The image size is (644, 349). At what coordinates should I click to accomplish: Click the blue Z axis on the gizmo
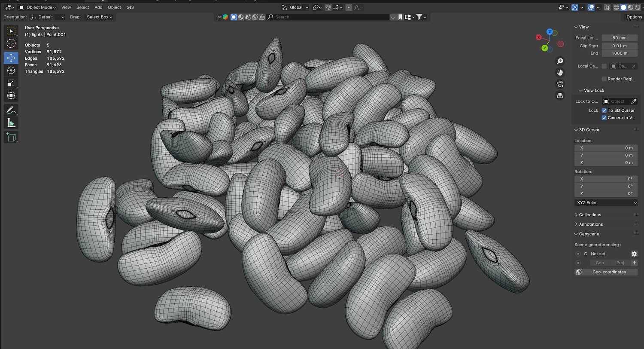pos(550,32)
